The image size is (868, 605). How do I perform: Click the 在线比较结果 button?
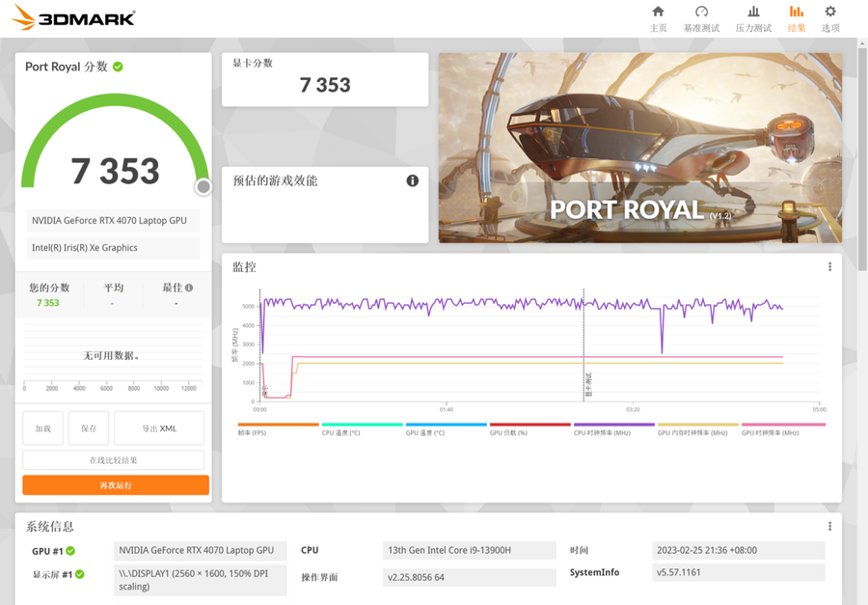114,460
